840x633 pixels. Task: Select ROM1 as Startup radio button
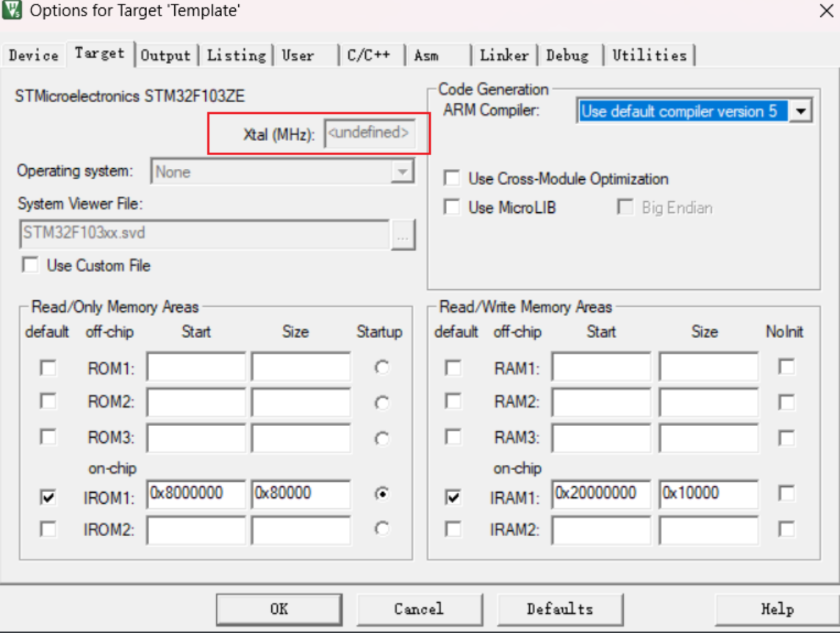coord(382,368)
